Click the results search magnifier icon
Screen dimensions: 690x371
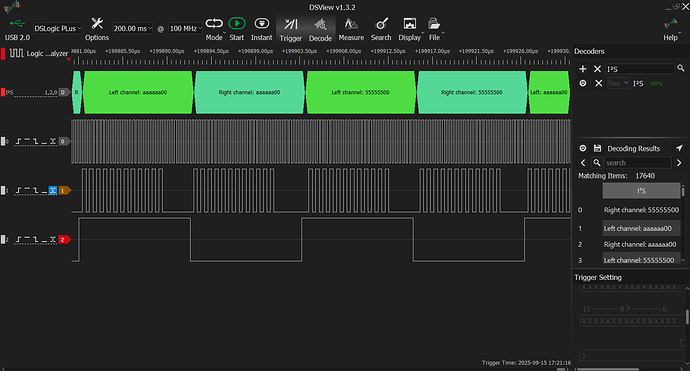[597, 163]
